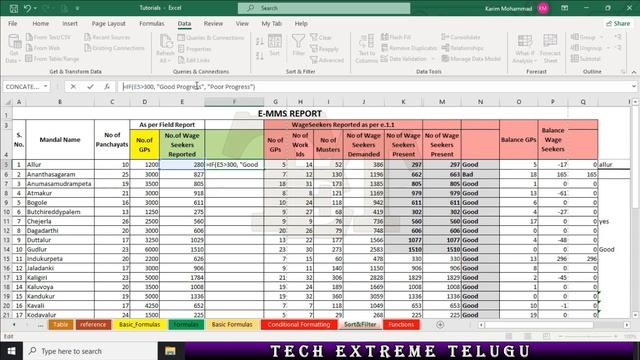
Task: Click the Relationships icon
Action: [x=445, y=48]
